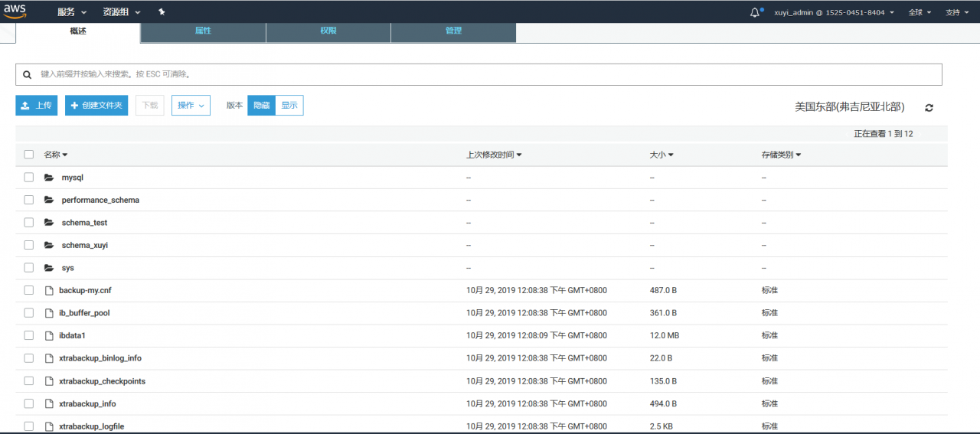Open the 操作 actions dropdown
The width and height of the screenshot is (980, 434).
tap(191, 106)
